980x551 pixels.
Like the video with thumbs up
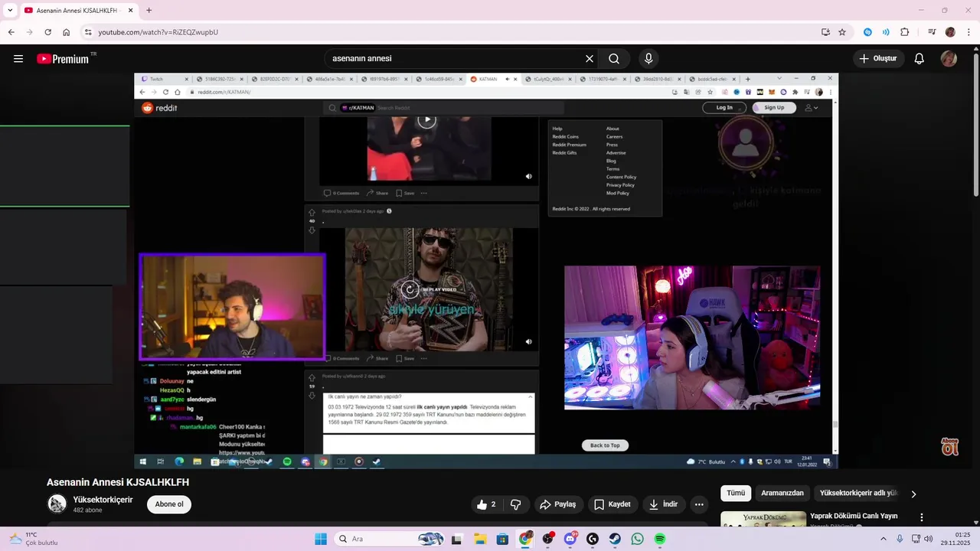(486, 504)
